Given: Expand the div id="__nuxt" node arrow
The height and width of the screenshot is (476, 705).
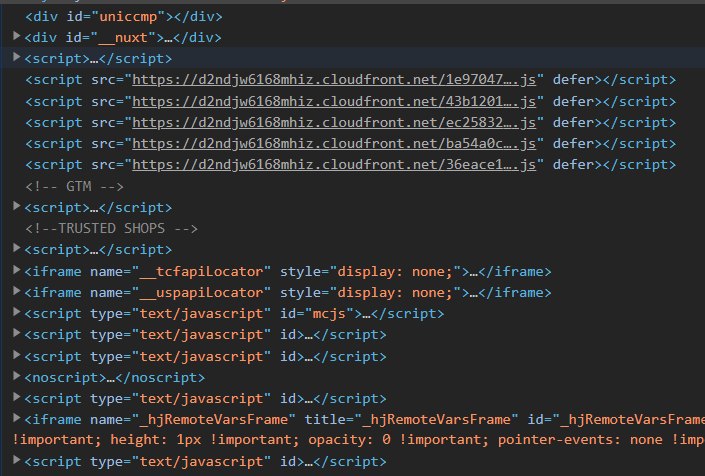Looking at the screenshot, I should 17,36.
